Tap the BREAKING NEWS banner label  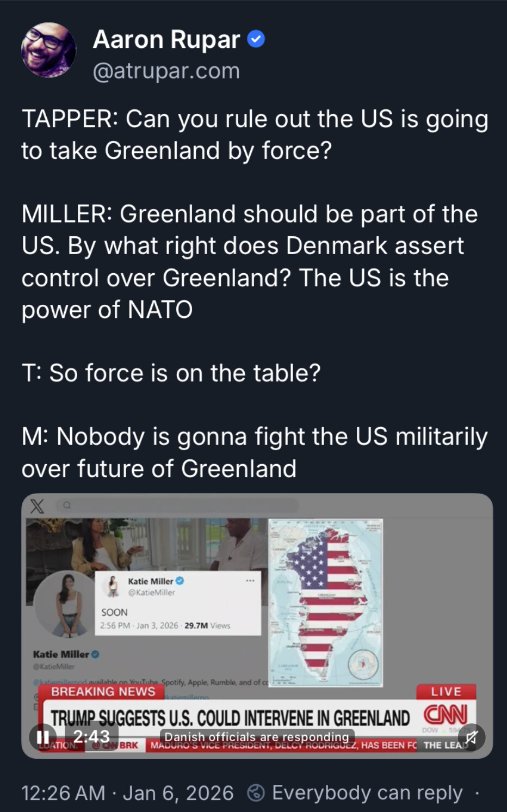tap(103, 691)
